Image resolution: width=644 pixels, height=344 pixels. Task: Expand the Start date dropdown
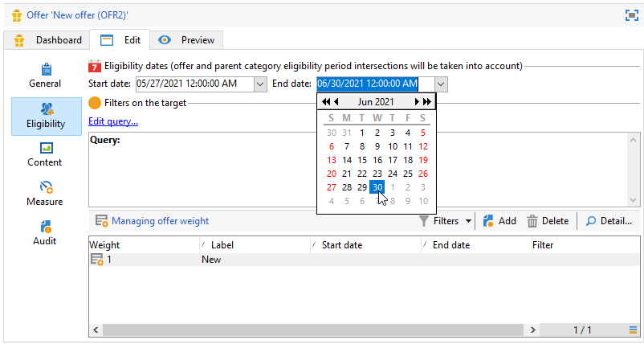point(260,84)
